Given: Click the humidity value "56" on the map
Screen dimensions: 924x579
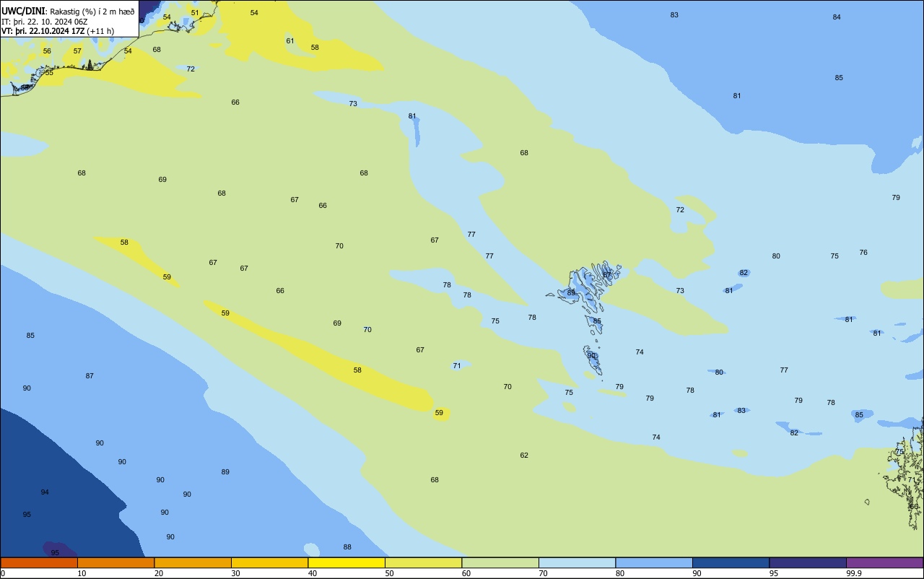Looking at the screenshot, I should click(x=47, y=51).
